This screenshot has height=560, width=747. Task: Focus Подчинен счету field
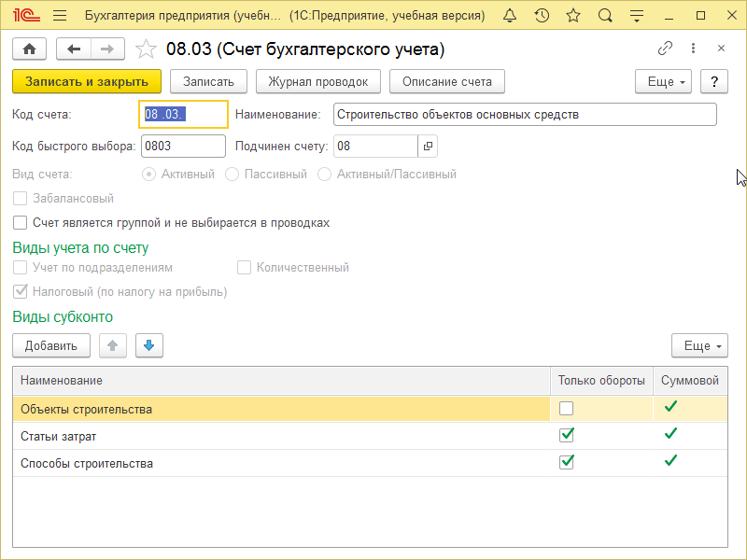(375, 147)
